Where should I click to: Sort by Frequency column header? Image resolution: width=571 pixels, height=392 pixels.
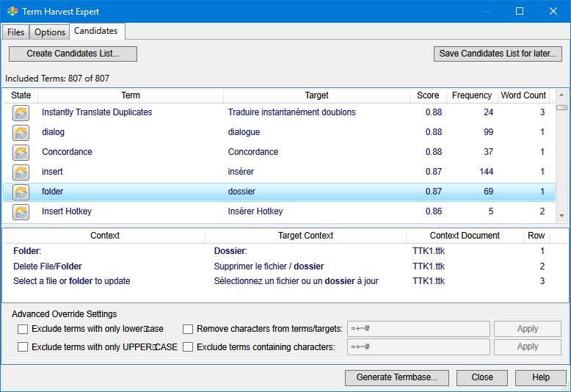pyautogui.click(x=472, y=95)
